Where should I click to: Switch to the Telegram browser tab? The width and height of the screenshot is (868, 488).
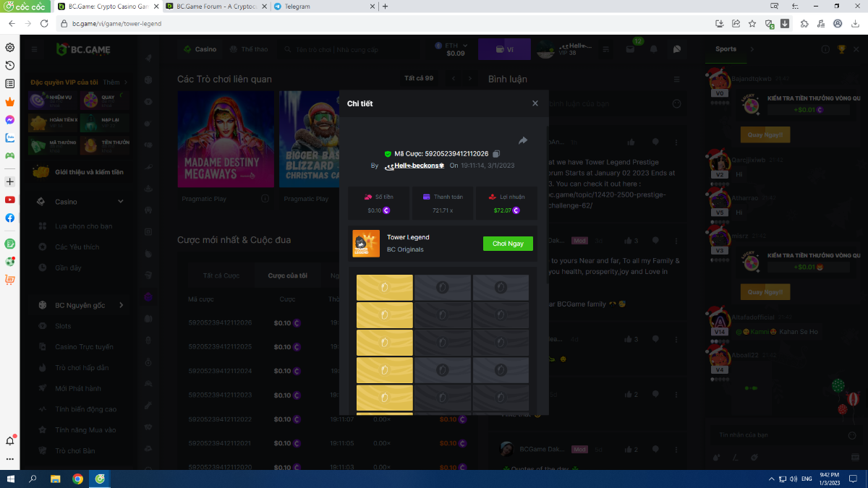[x=323, y=7]
